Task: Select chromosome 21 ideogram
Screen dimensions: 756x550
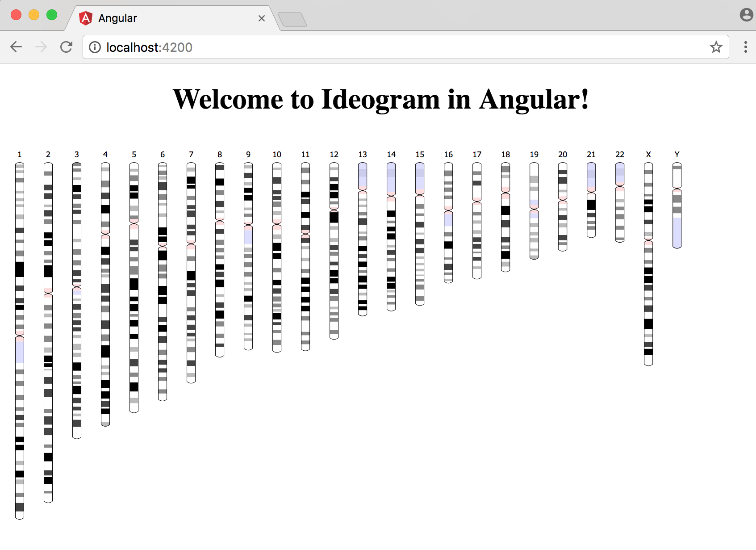Action: tap(591, 200)
